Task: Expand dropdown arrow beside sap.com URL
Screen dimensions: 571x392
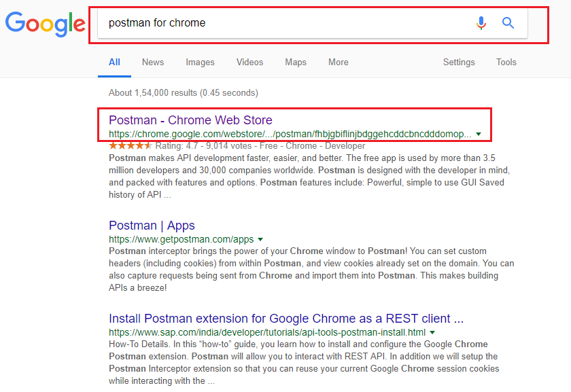Action: click(432, 332)
